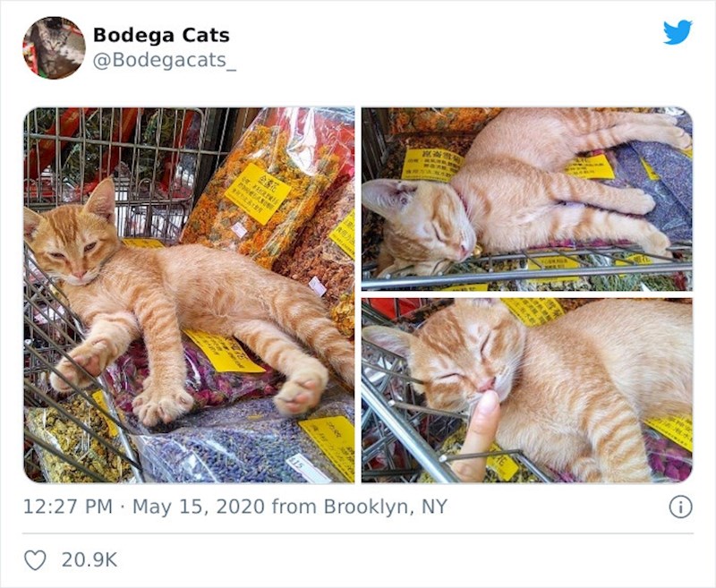This screenshot has width=716, height=588.
Task: Click the 12:27 PM timestamp
Action: (68, 507)
